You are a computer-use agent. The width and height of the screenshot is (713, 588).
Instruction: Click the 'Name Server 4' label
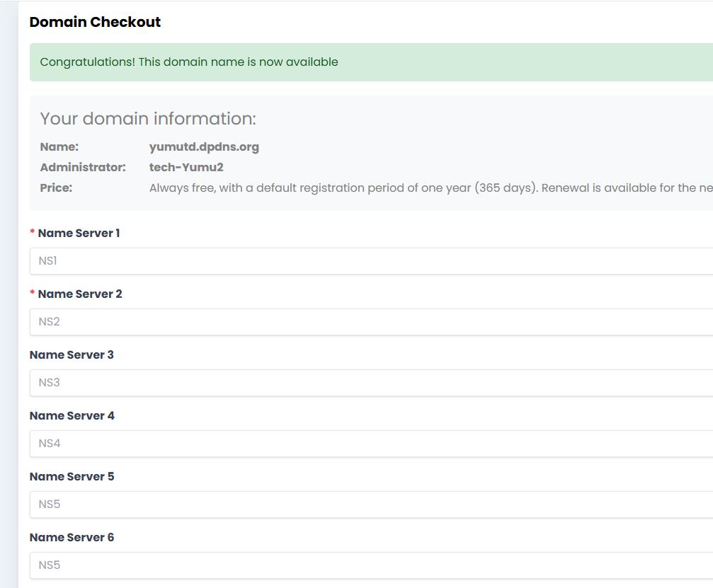tap(72, 415)
